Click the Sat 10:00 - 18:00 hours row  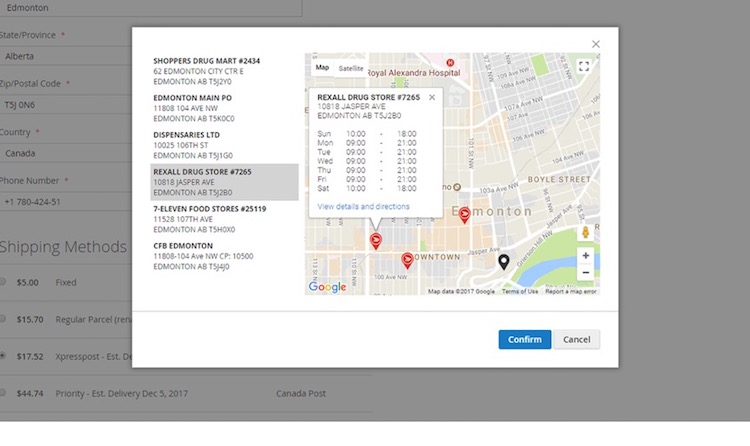click(367, 189)
